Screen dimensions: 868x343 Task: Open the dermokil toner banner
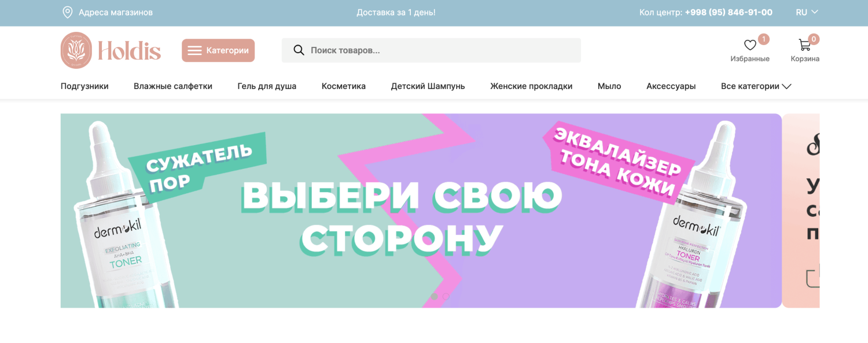point(421,211)
